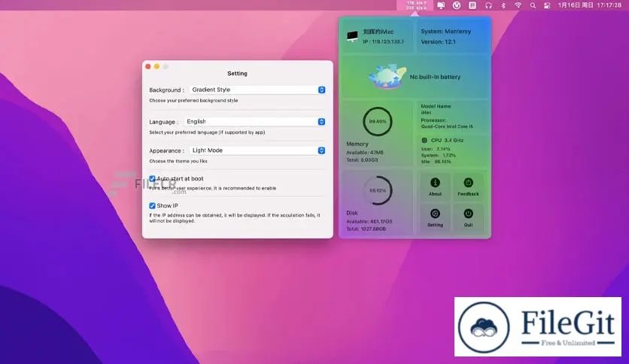Click the Model Name label
The image size is (629, 364).
(436, 106)
